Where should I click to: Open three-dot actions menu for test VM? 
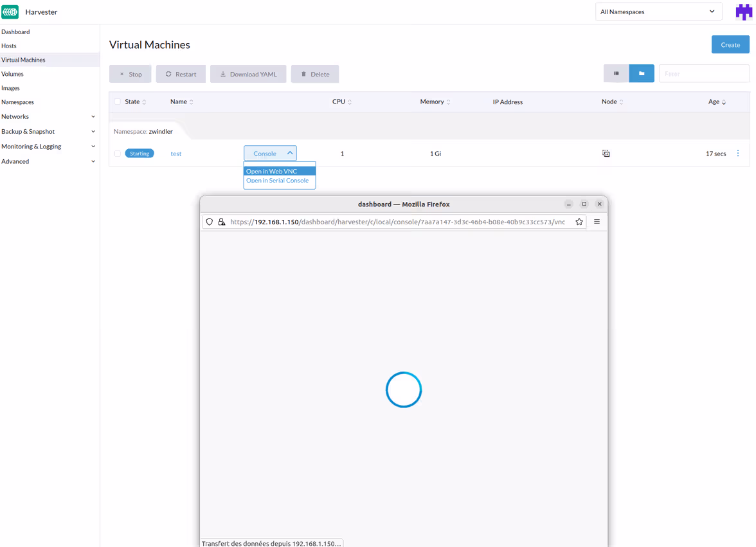(x=738, y=154)
